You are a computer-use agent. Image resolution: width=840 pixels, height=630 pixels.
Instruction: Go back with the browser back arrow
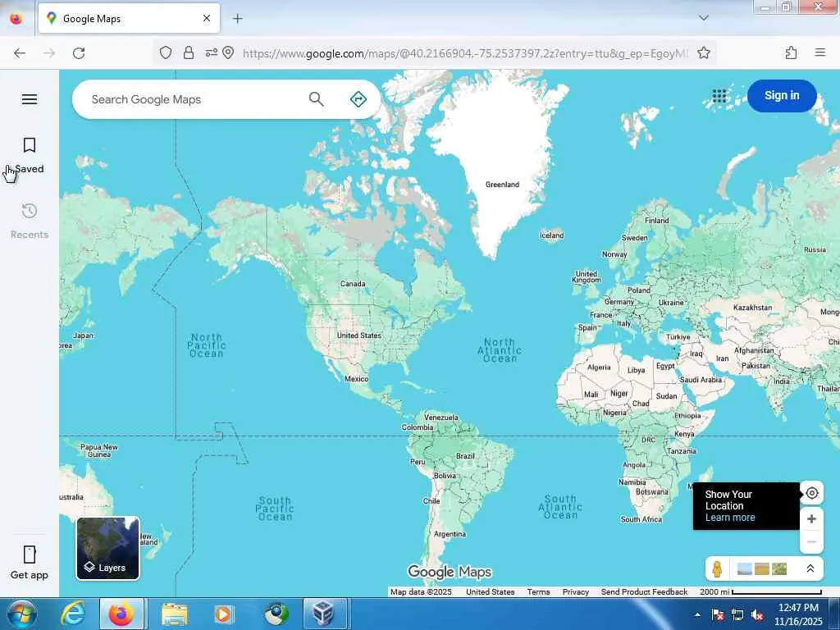20,53
